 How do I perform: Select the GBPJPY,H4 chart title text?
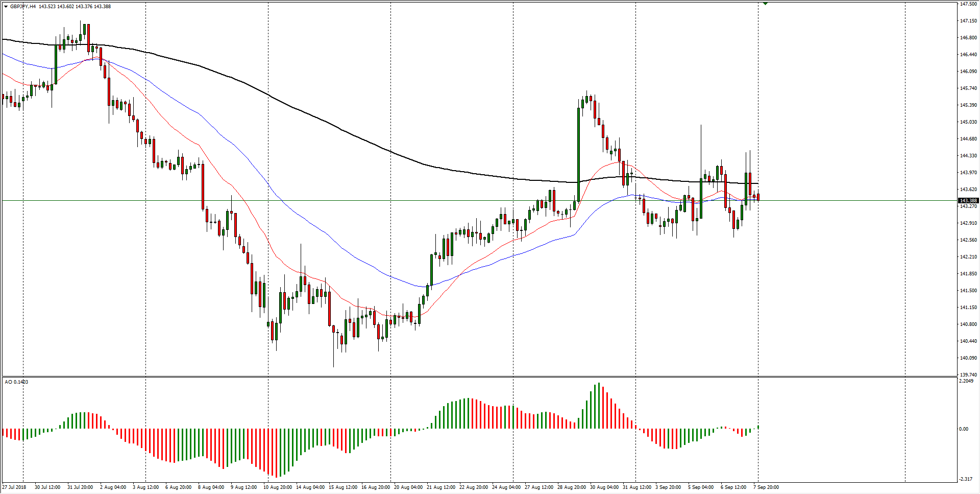(23, 7)
